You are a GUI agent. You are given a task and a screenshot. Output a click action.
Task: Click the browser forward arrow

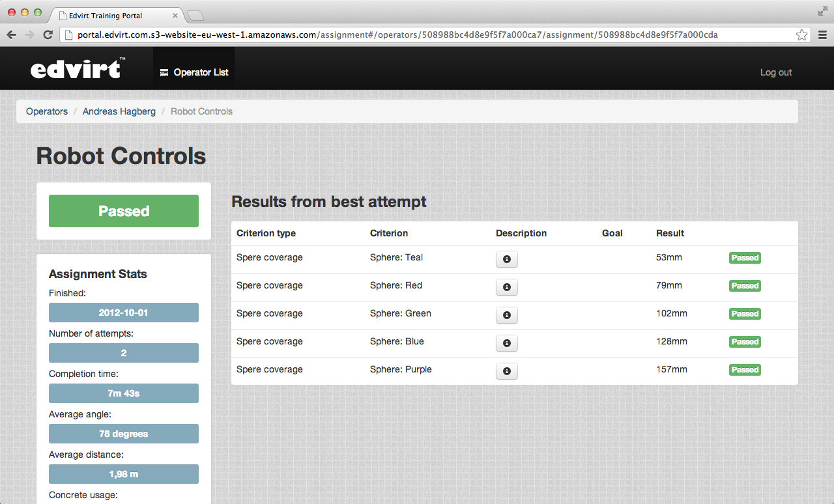(x=29, y=35)
